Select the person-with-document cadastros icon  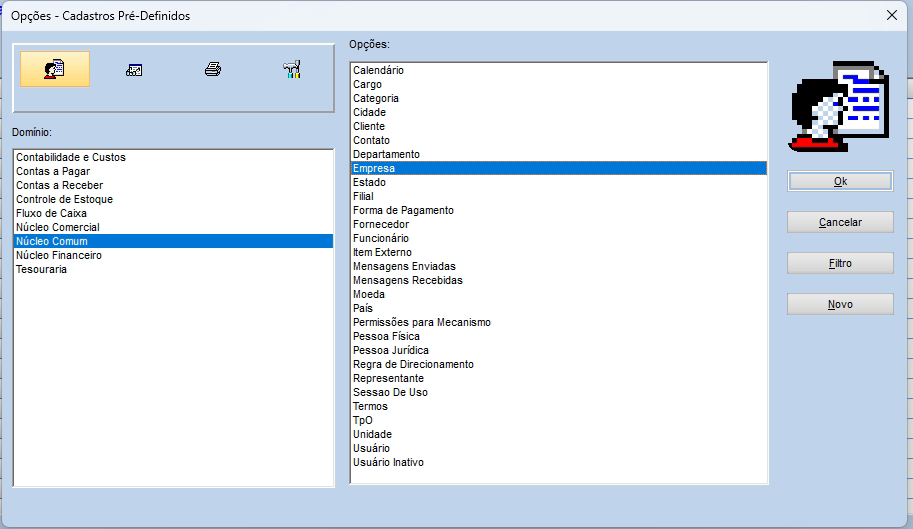point(55,69)
